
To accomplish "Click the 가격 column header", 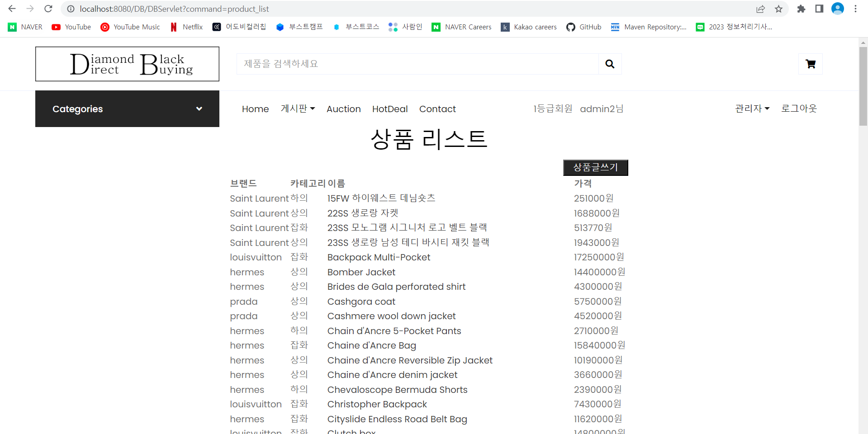I will 583,183.
